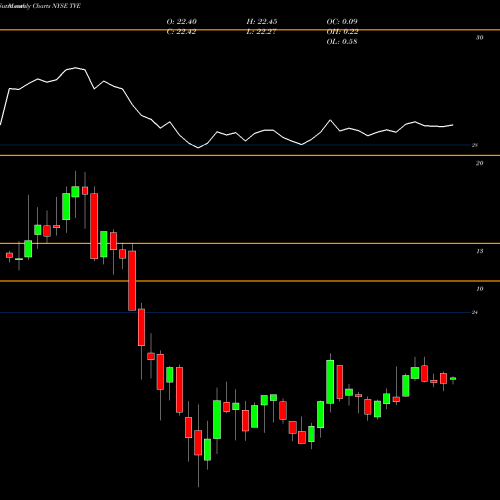Click the last small green candle

(453, 379)
